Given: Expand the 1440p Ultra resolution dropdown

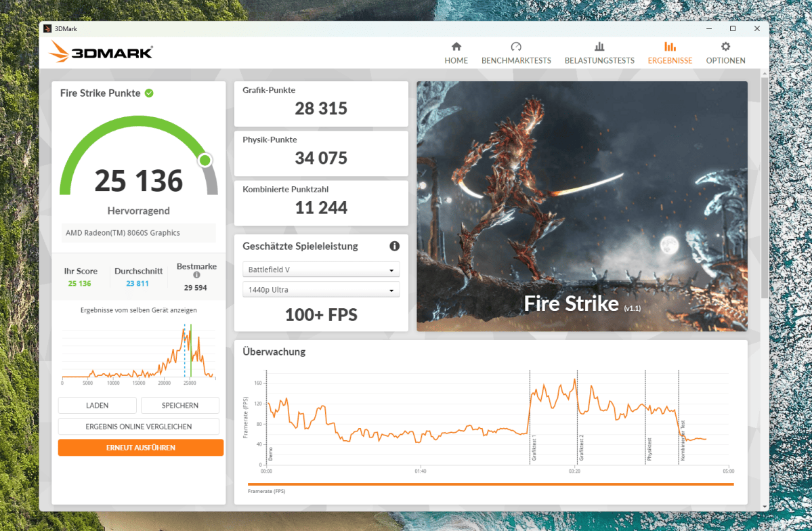Looking at the screenshot, I should point(321,290).
